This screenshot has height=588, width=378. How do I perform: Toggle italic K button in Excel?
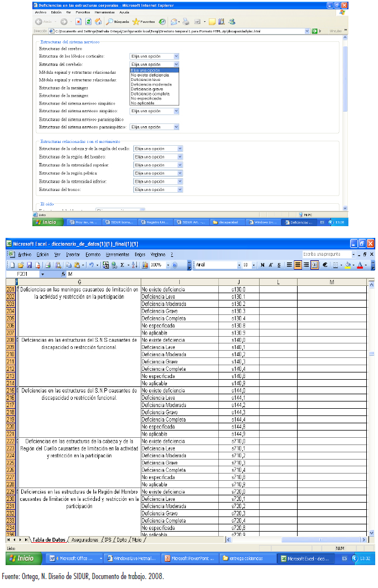(x=269, y=265)
